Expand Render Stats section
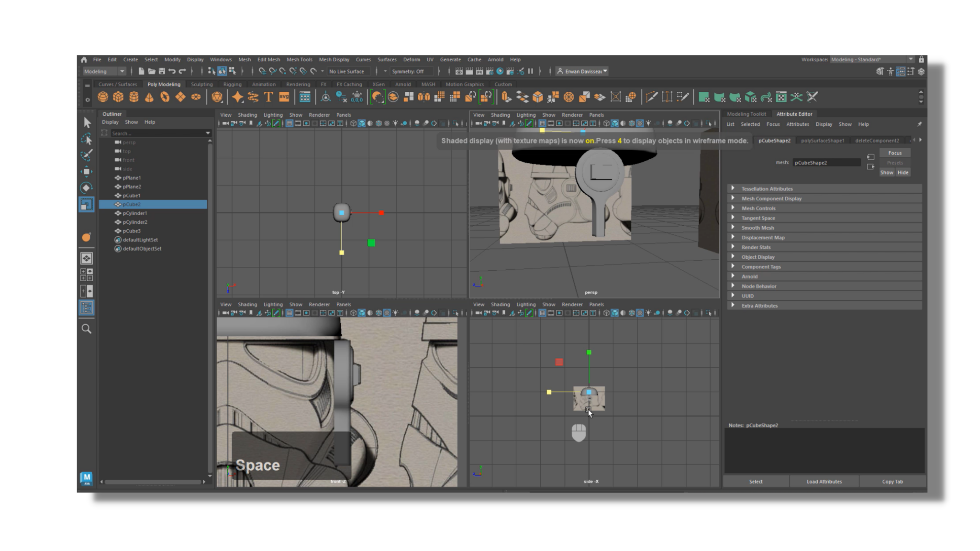This screenshot has height=551, width=980. [x=825, y=247]
